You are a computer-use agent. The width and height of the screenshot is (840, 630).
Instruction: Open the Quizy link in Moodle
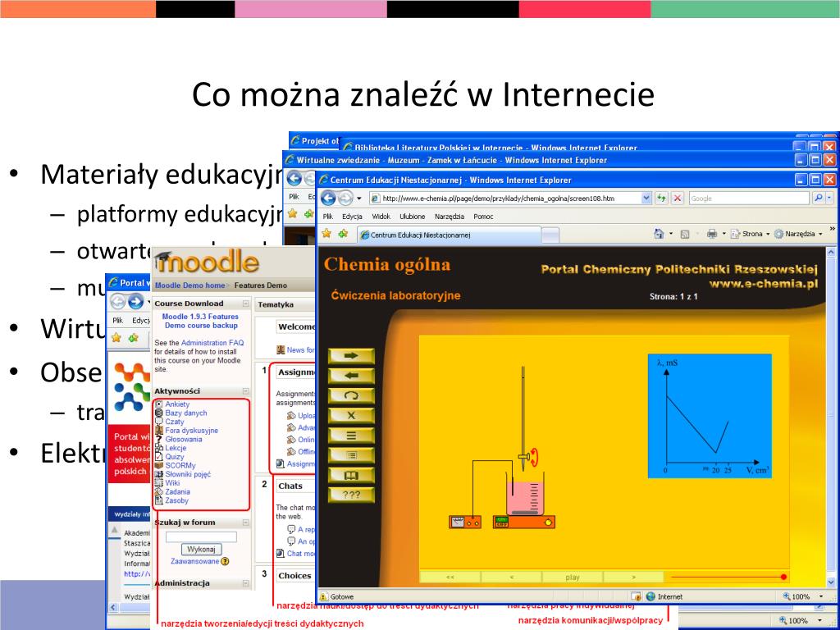(x=175, y=456)
